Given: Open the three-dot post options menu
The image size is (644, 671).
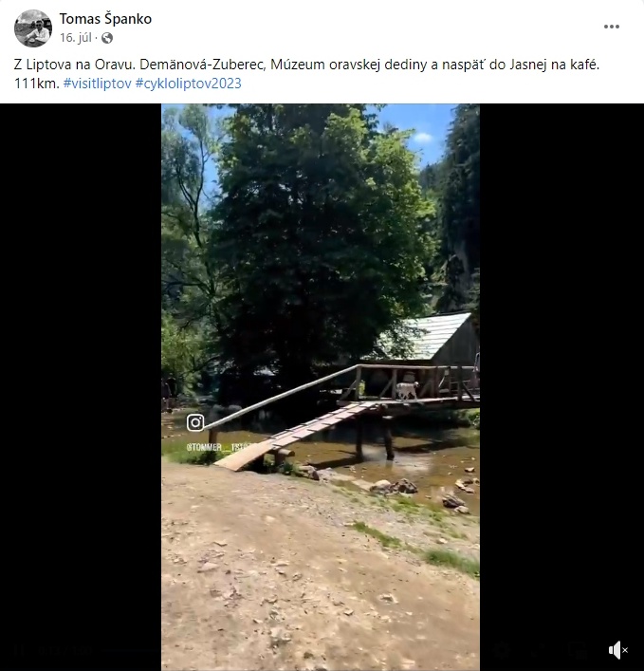Looking at the screenshot, I should pyautogui.click(x=612, y=27).
